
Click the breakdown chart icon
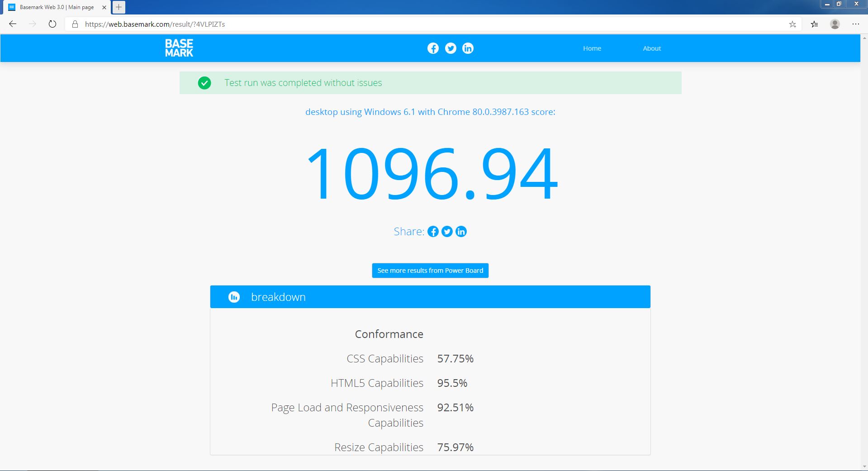point(234,297)
